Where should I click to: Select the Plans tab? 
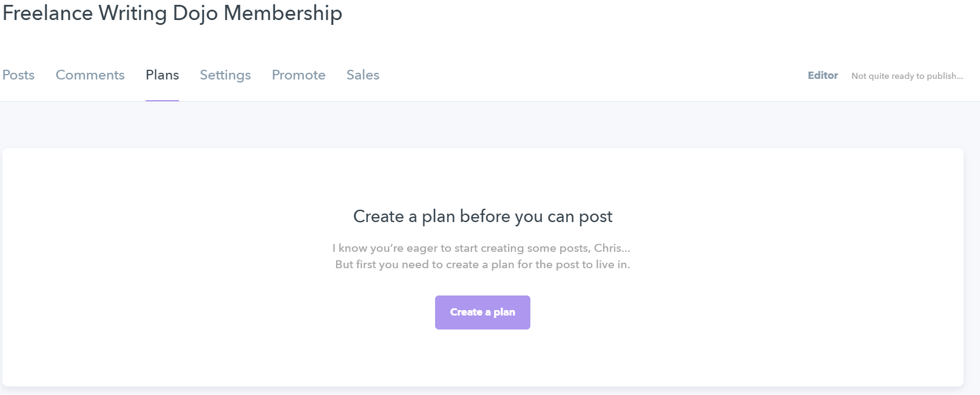(162, 75)
